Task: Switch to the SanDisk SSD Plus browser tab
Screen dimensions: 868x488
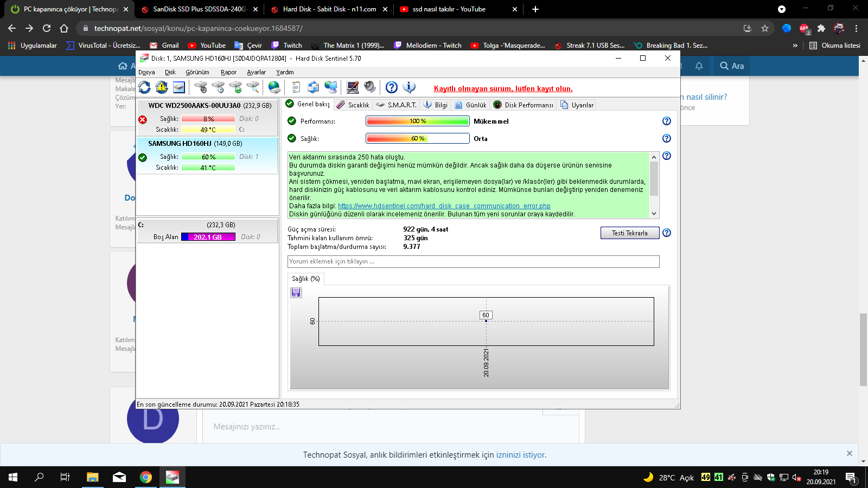Action: [x=199, y=9]
